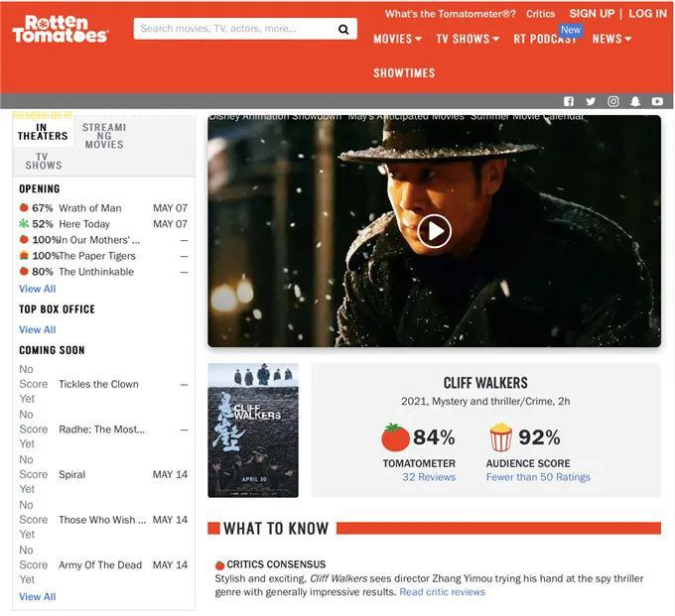The image size is (675, 616).
Task: Click the Log In link
Action: pyautogui.click(x=647, y=13)
